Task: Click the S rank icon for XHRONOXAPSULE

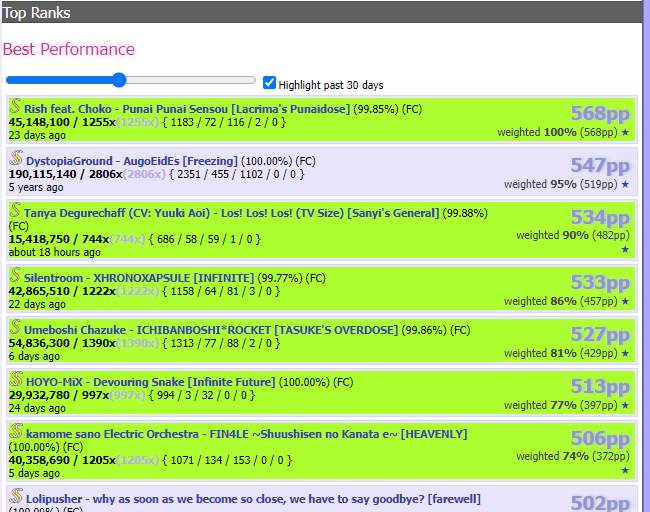Action: click(15, 275)
